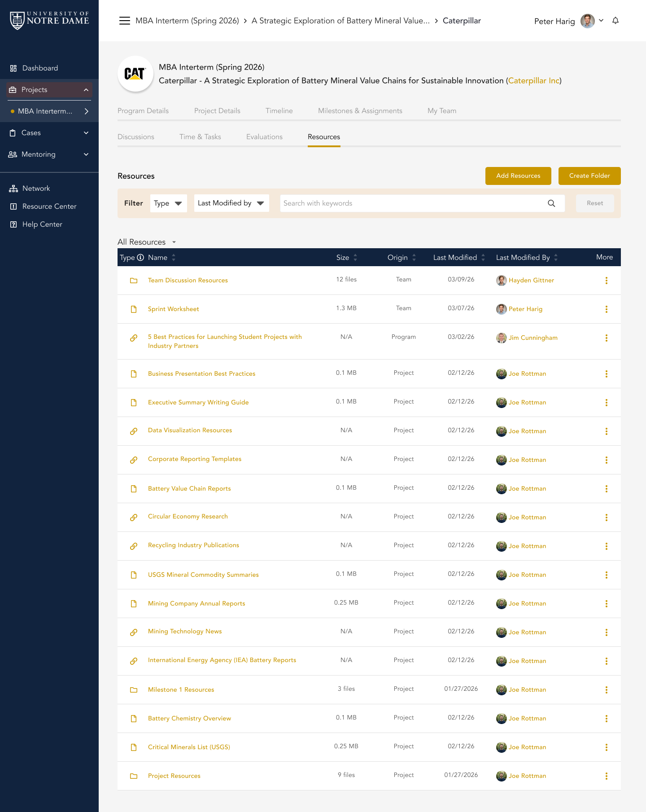Image resolution: width=646 pixels, height=812 pixels.
Task: Open more options for Mining Technology News
Action: (x=607, y=632)
